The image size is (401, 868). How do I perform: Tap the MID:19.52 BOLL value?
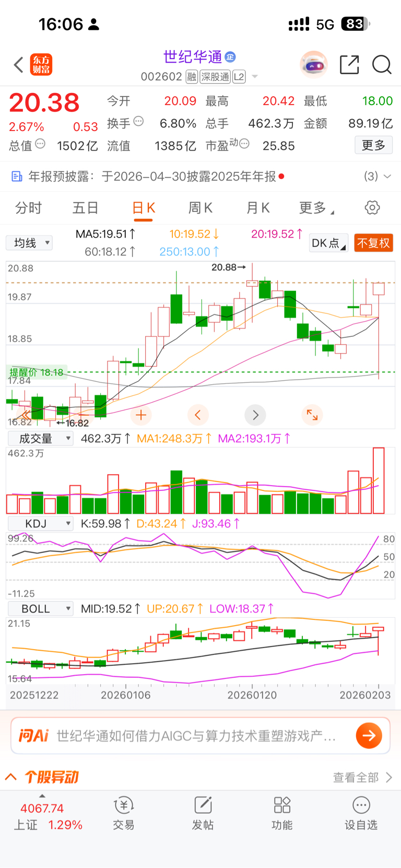click(111, 609)
